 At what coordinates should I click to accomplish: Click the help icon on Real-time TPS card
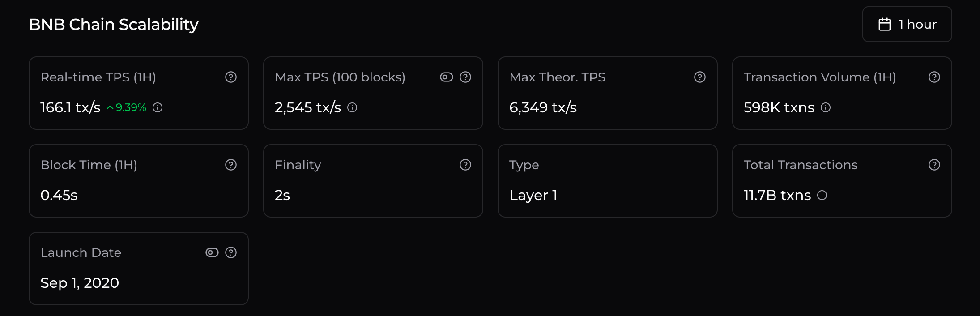click(x=231, y=77)
